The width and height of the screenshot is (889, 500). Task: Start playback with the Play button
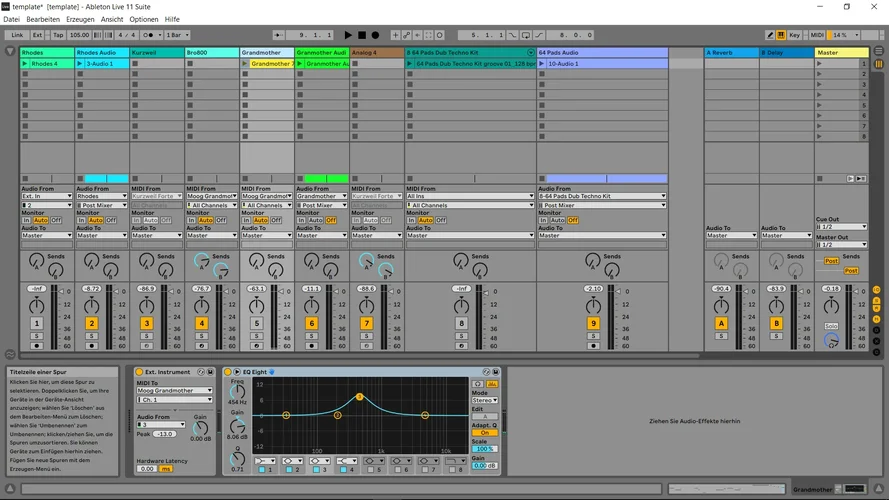pos(348,35)
